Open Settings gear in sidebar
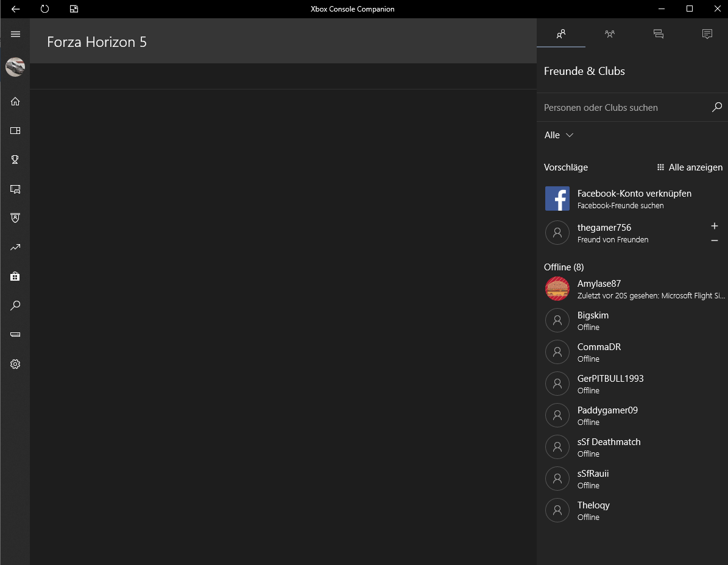The height and width of the screenshot is (565, 728). click(x=15, y=364)
